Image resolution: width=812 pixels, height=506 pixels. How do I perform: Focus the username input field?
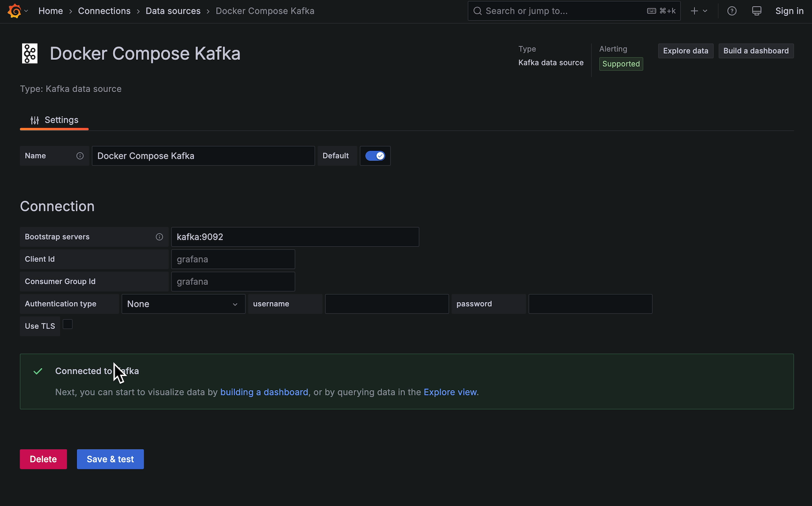(387, 304)
